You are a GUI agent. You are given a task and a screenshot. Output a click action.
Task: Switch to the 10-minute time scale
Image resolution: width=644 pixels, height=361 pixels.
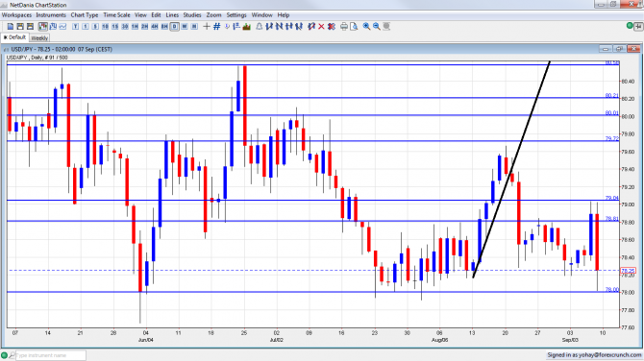point(105,26)
